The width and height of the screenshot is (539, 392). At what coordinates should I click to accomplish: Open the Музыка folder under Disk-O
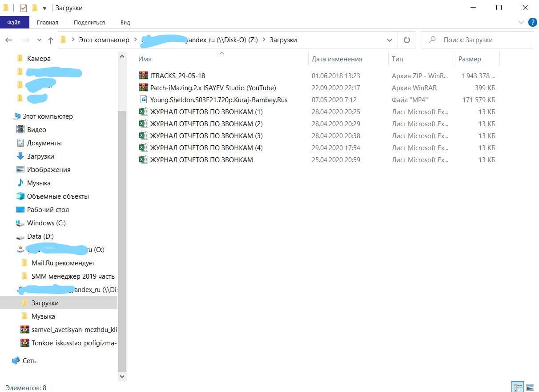(43, 316)
